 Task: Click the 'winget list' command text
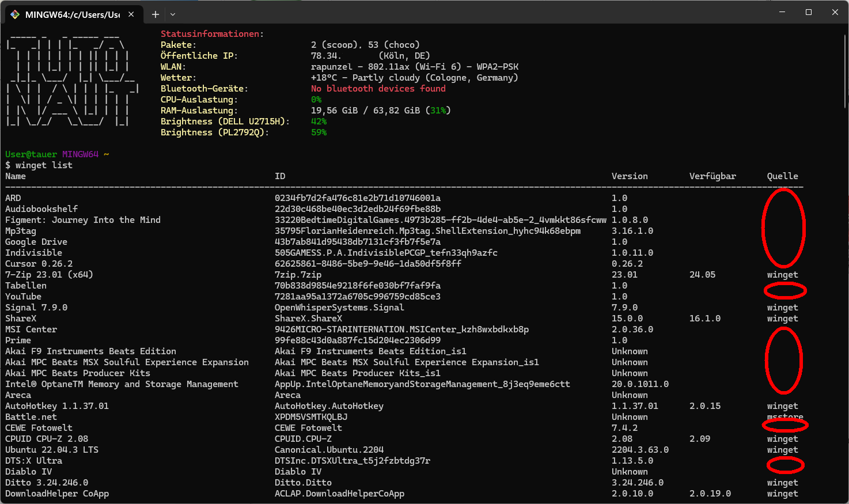click(x=44, y=165)
